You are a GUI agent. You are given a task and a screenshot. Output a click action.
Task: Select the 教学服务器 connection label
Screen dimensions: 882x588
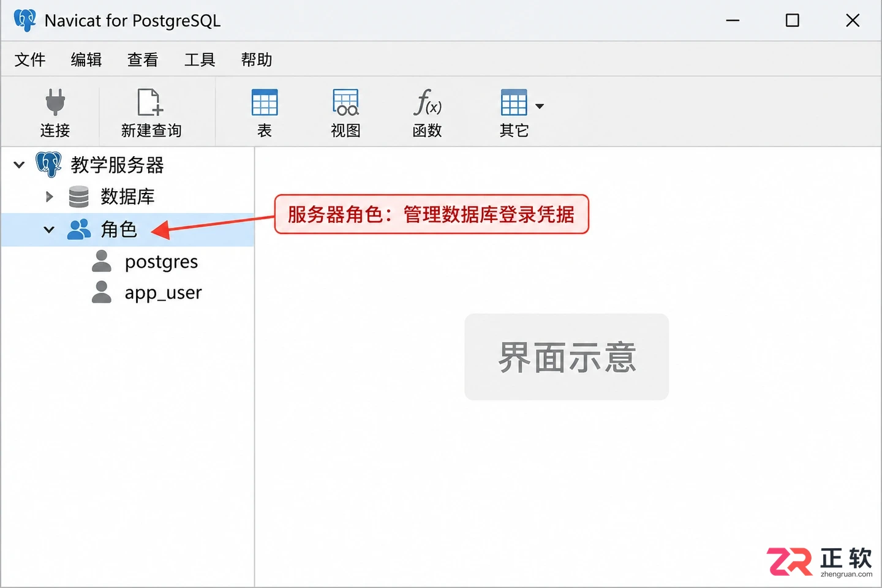coord(118,165)
